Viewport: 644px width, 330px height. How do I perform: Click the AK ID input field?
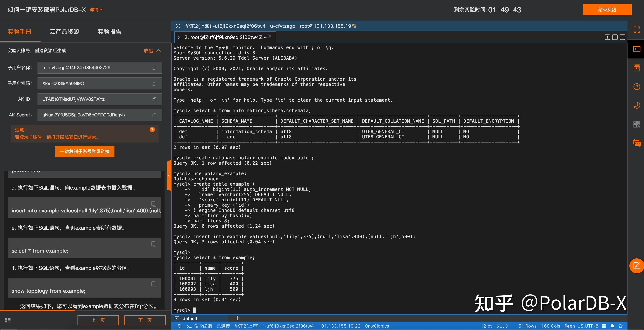pyautogui.click(x=100, y=99)
